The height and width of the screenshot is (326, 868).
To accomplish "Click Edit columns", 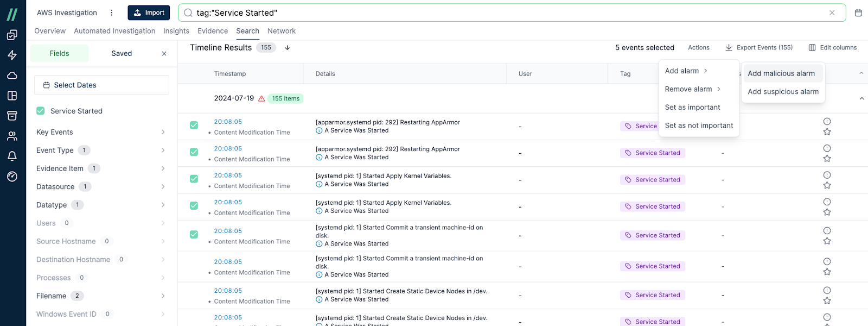I will coord(833,48).
